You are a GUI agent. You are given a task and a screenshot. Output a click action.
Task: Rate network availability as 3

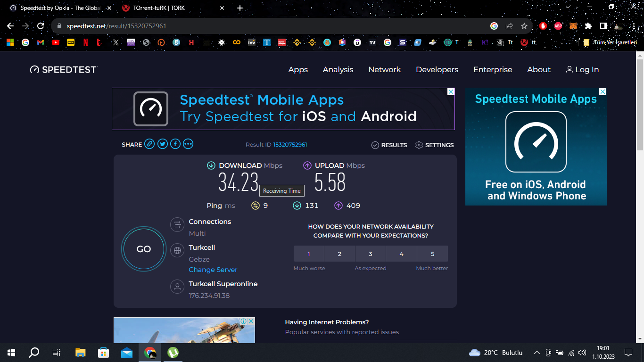[x=371, y=254]
